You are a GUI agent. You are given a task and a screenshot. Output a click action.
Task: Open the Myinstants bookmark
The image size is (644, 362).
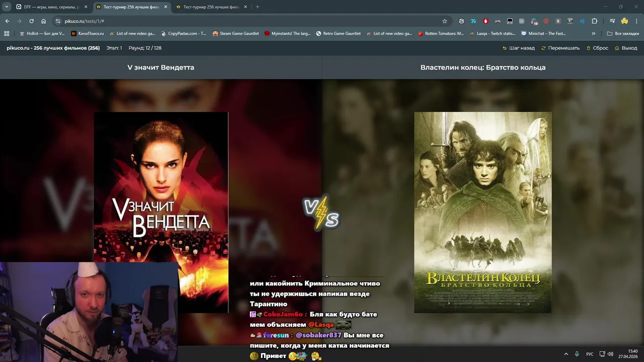click(288, 34)
